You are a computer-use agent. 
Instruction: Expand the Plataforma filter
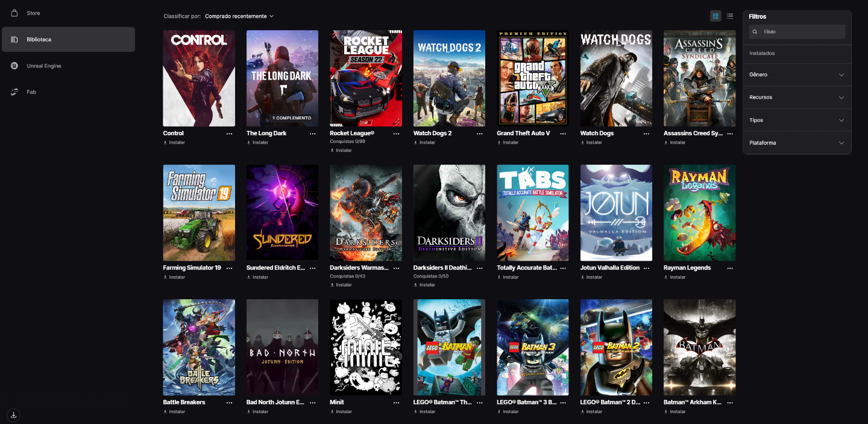(x=797, y=143)
